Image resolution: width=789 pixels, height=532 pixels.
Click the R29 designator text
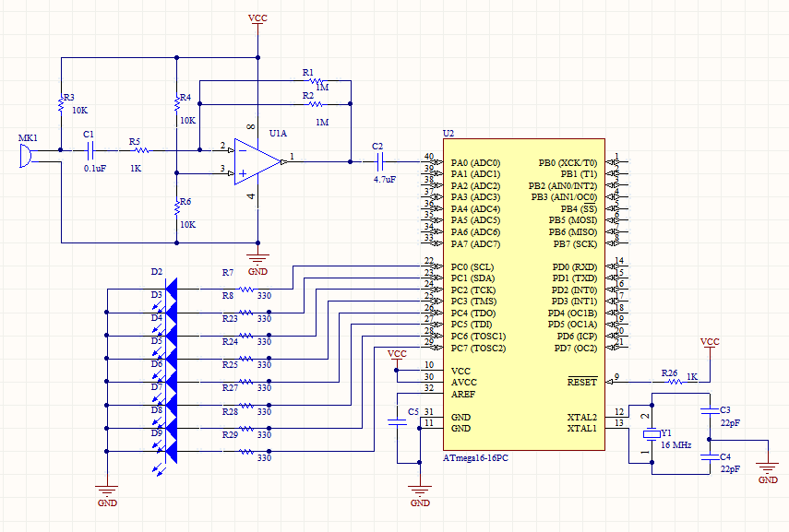tap(230, 434)
